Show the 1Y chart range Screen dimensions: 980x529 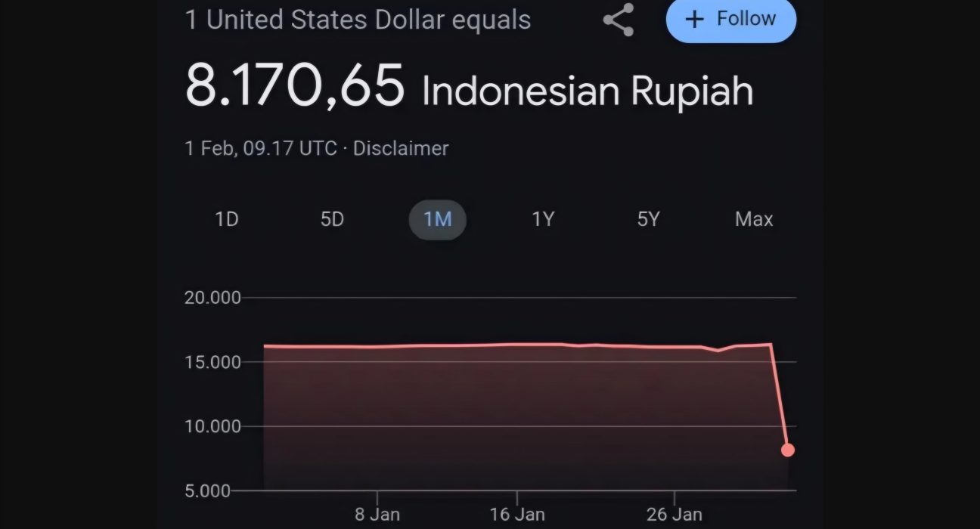point(543,219)
